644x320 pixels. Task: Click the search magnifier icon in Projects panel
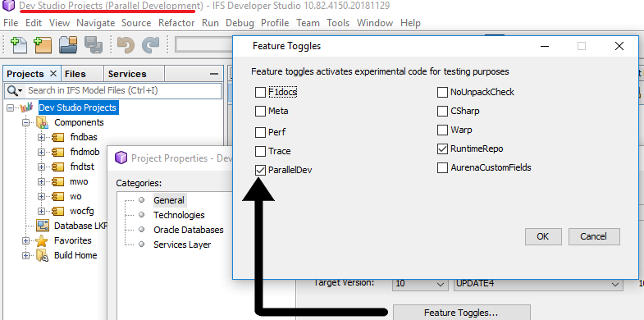tap(15, 90)
